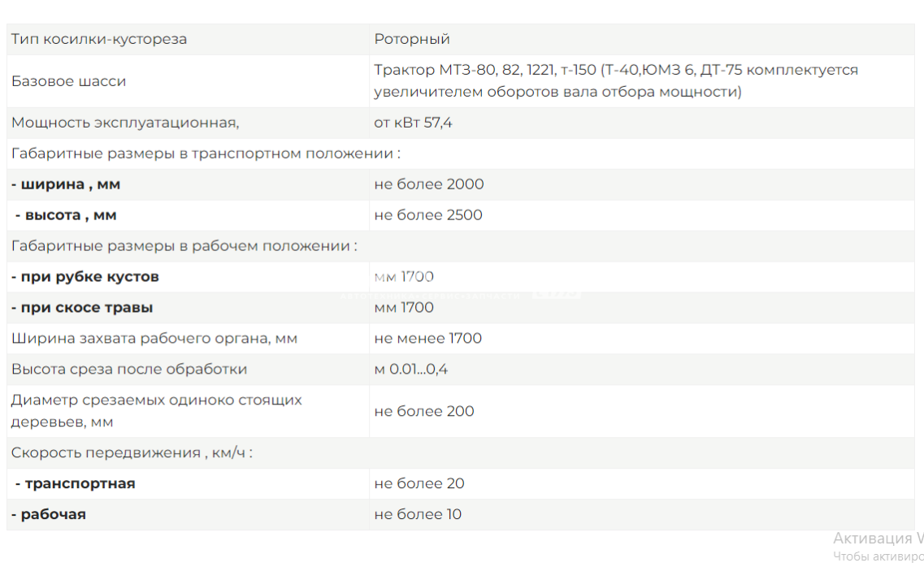Viewport: 924px width, 567px height.
Task: Click the bold 'при рубке кустов' label
Action: 85,277
